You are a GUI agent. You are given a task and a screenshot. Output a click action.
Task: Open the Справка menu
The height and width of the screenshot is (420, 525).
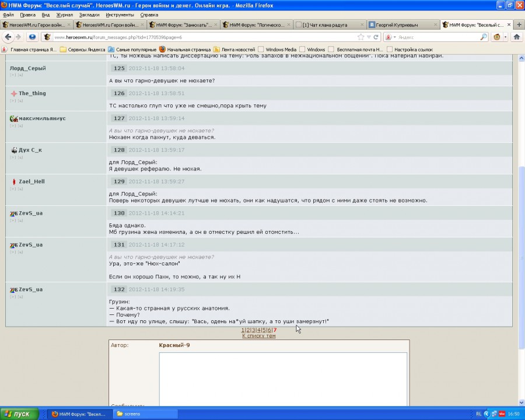(149, 15)
